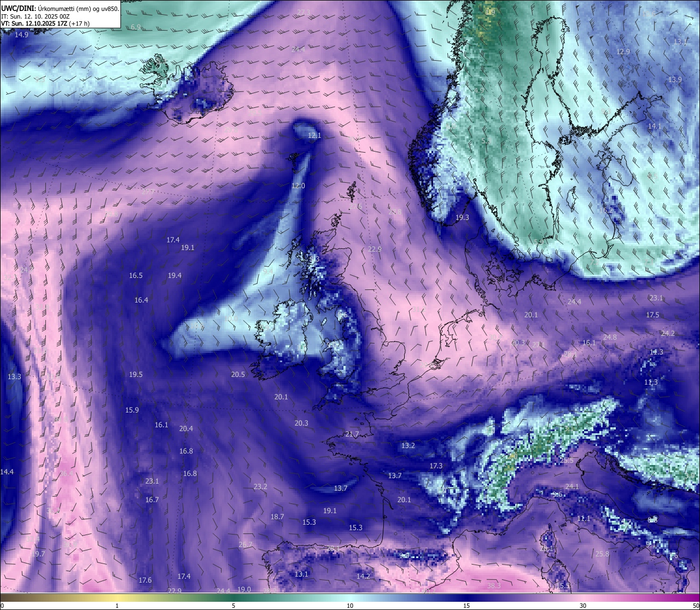Click the 12.0 value label
The height and width of the screenshot is (610, 700).
(x=298, y=186)
